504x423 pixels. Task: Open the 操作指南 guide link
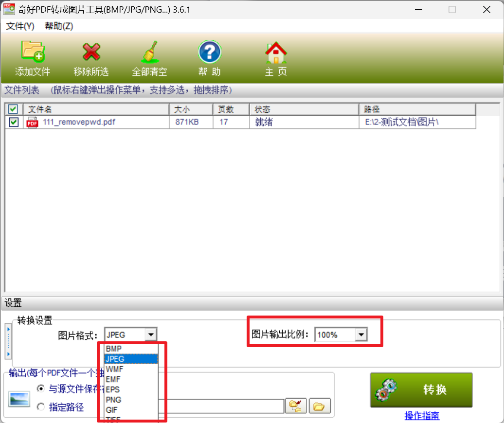[x=422, y=416]
